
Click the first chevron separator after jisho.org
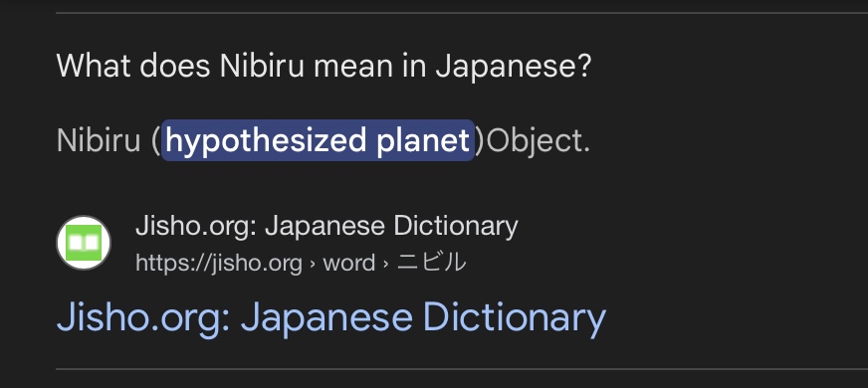click(313, 264)
